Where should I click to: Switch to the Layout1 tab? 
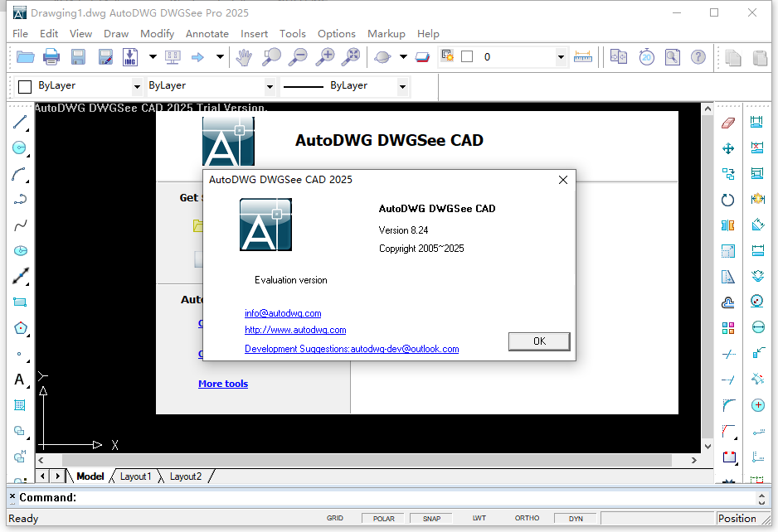[x=135, y=476]
